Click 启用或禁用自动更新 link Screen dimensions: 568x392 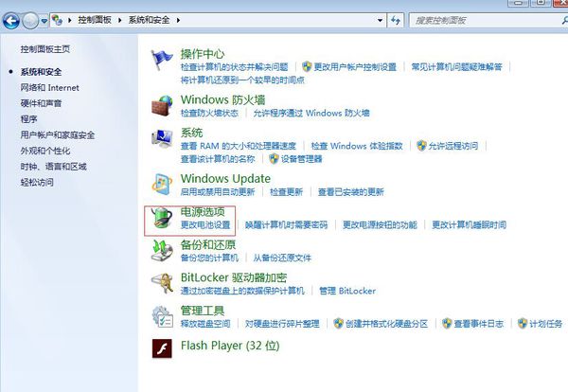coord(218,192)
